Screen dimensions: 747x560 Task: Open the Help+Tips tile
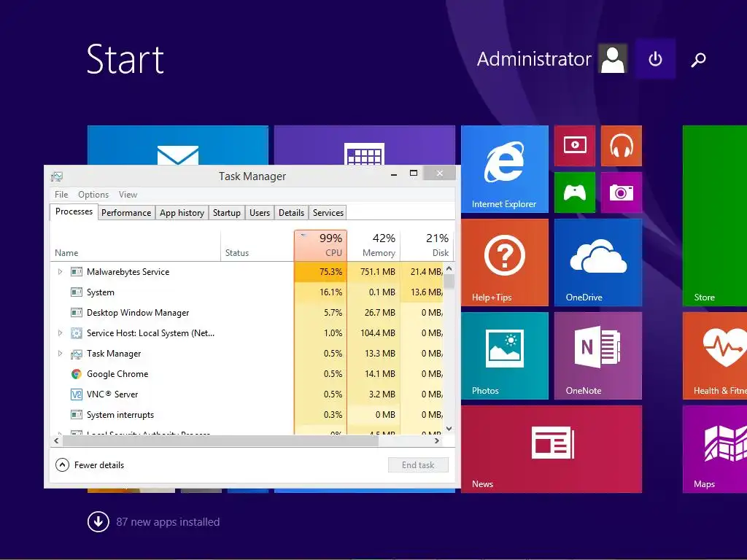click(505, 262)
